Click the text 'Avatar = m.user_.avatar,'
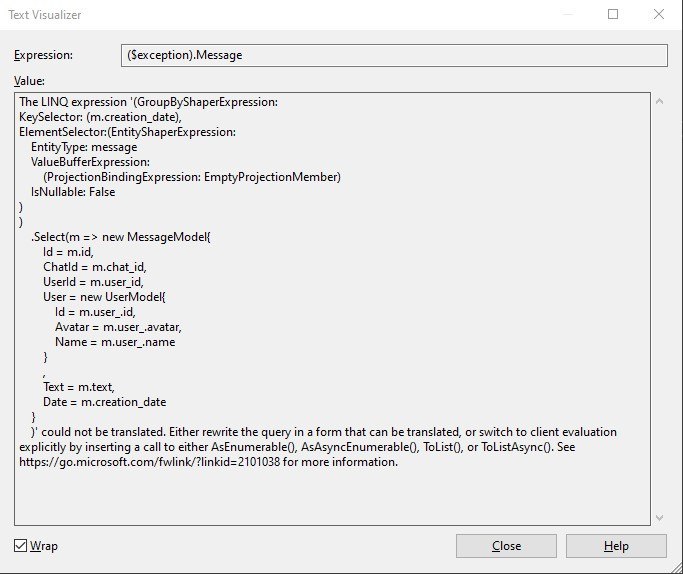 point(118,327)
